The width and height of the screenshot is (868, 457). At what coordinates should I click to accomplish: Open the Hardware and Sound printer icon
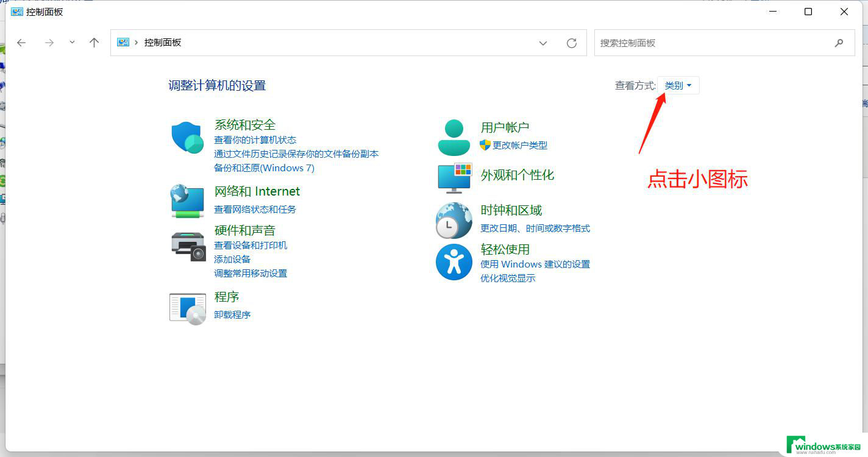(188, 246)
